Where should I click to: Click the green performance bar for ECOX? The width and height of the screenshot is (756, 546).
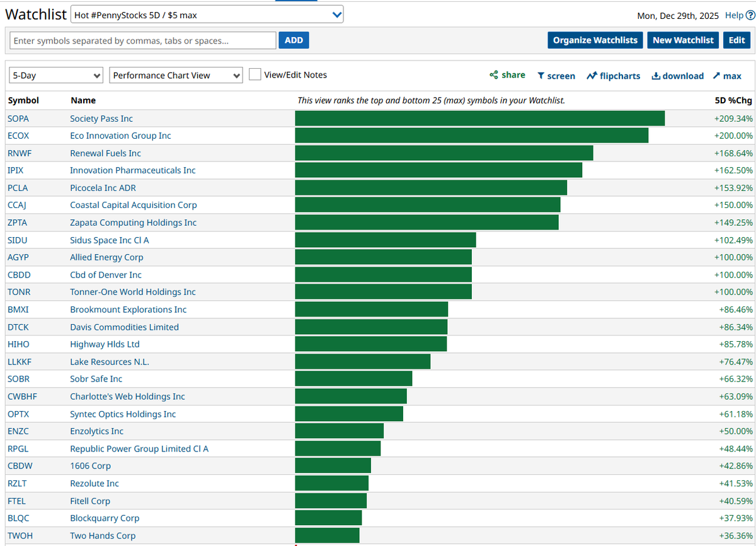(x=471, y=135)
